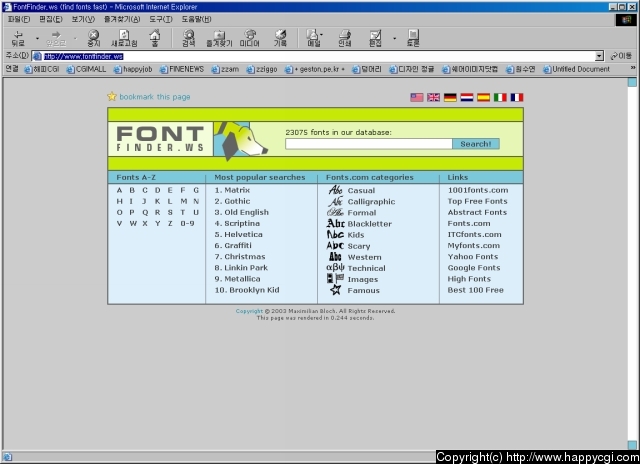This screenshot has width=640, height=464.
Task: Open the FINENEWS links bar shortcut
Action: [x=182, y=69]
